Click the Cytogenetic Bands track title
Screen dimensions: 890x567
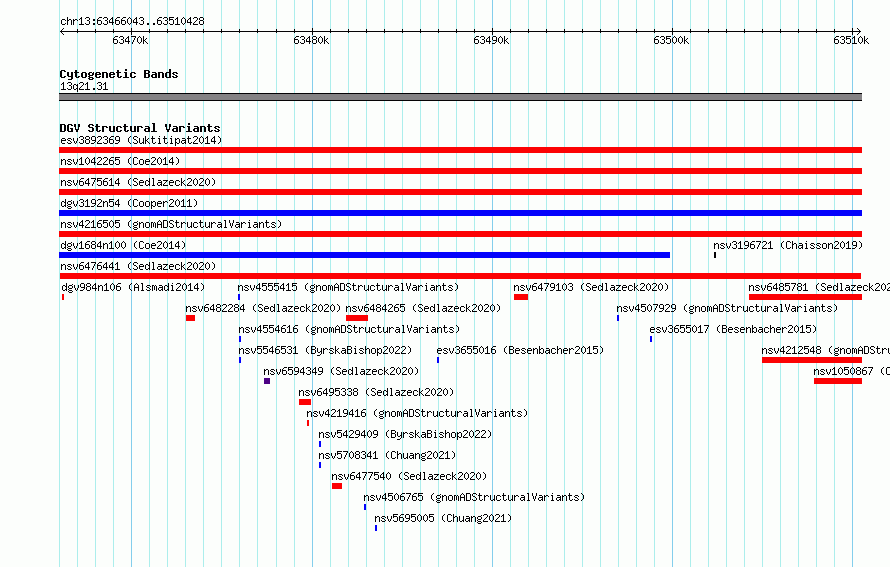click(119, 74)
